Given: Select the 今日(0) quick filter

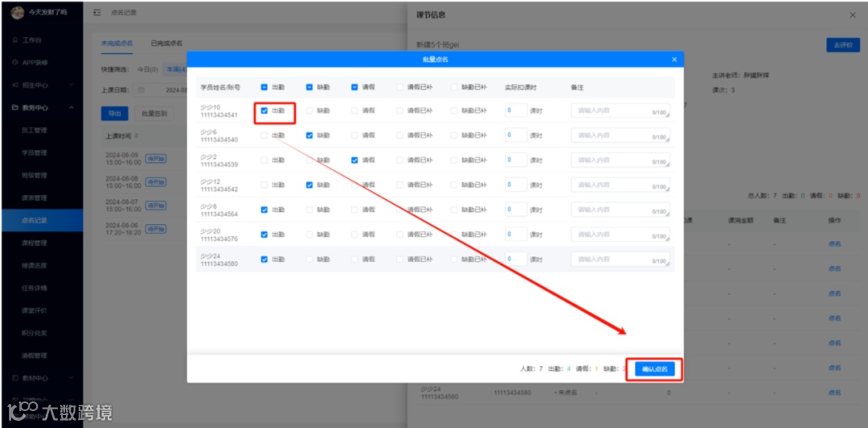Looking at the screenshot, I should pyautogui.click(x=148, y=70).
